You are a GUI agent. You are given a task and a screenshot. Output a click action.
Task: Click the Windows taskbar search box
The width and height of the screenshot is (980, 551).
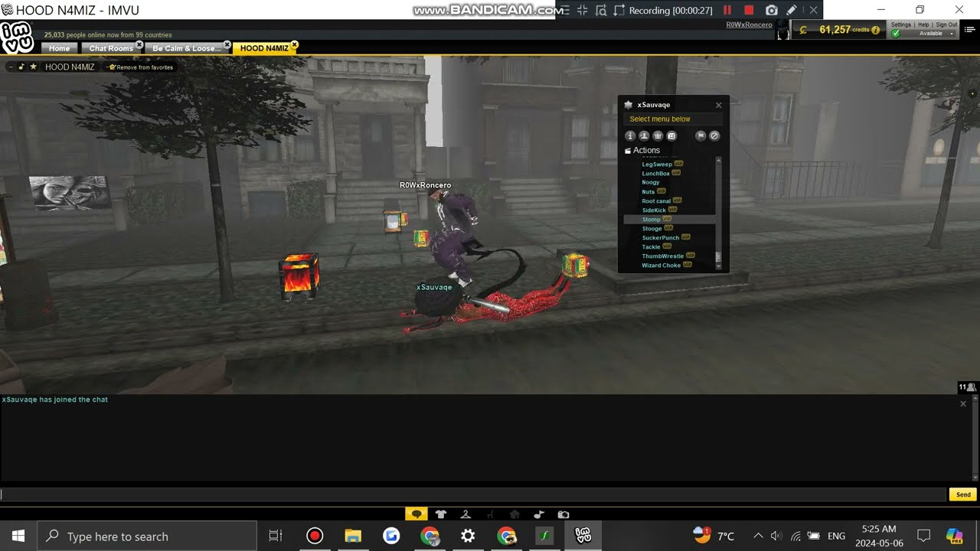tap(147, 536)
